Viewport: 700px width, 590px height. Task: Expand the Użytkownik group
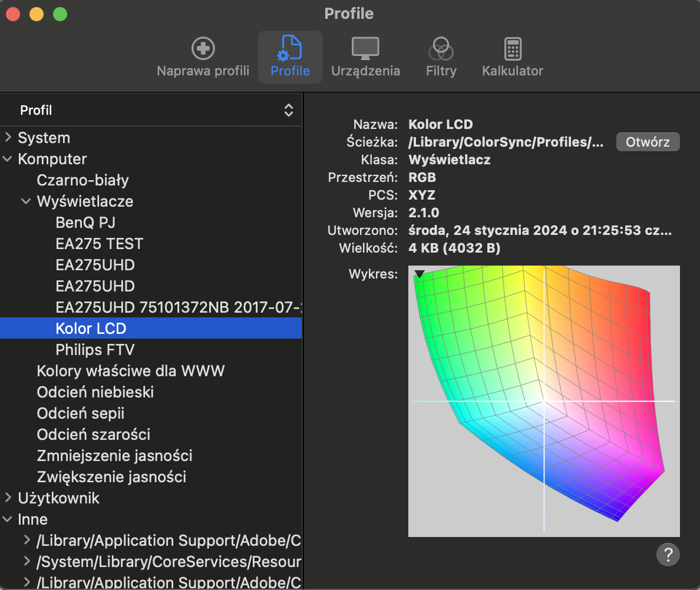pos(8,498)
